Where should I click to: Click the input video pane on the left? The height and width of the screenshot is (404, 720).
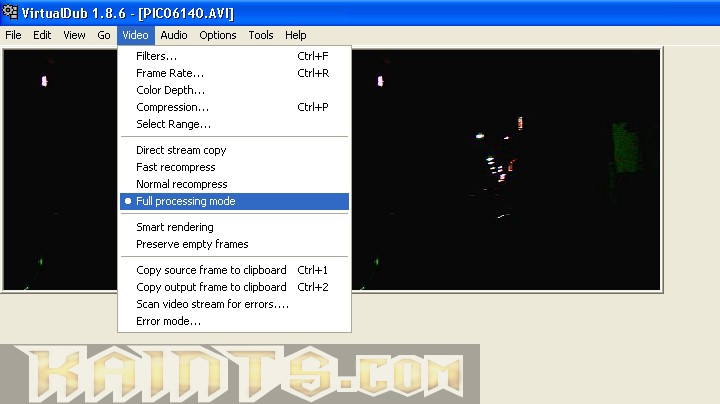point(60,170)
